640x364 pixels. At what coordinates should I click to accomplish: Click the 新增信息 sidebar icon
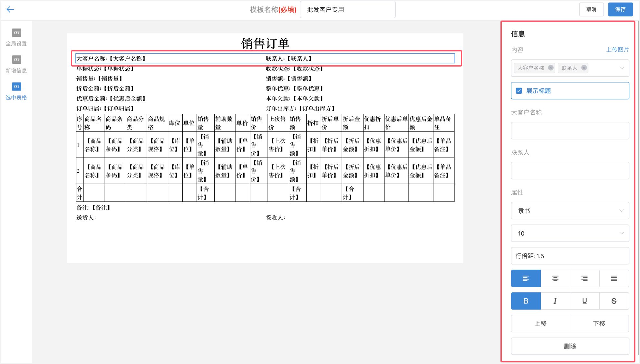point(16,60)
